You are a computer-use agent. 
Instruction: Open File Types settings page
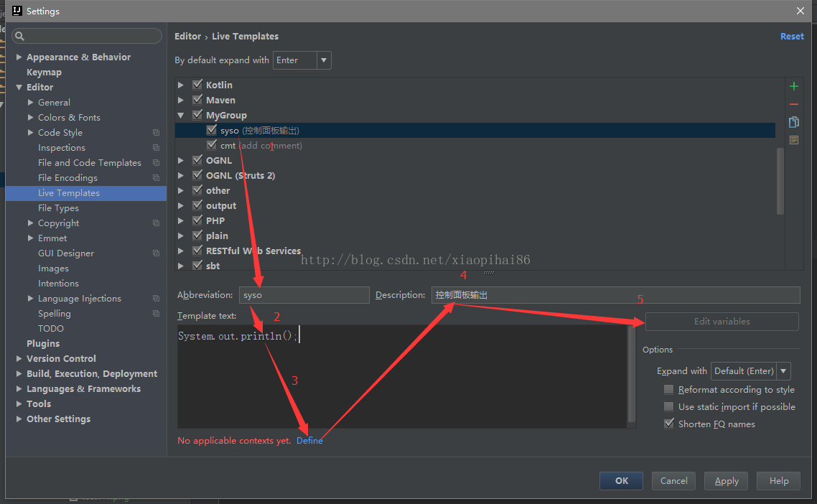(x=58, y=208)
